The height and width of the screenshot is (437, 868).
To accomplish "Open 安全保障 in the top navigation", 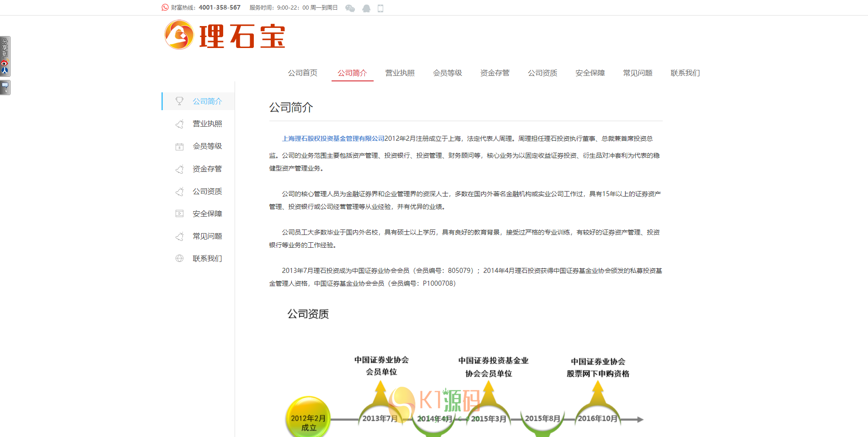I will [590, 73].
